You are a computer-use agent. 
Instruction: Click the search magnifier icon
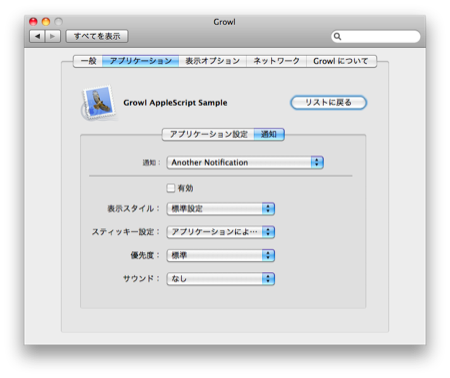pos(337,36)
